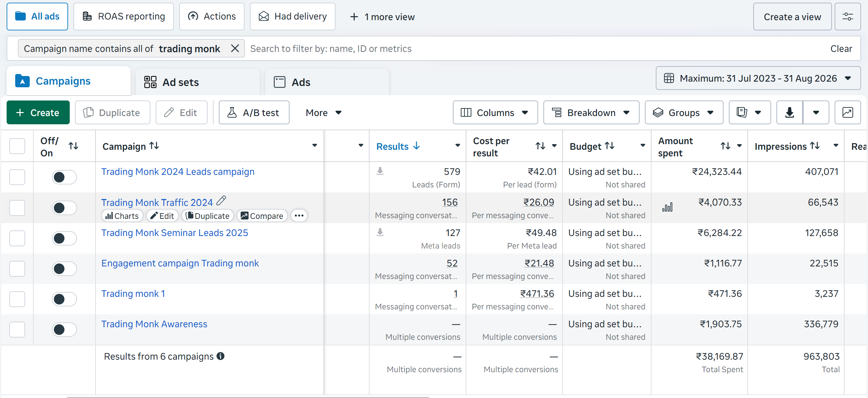Toggle on Trading Monk Awareness campaign
Screen dimensions: 868x398
[64, 329]
